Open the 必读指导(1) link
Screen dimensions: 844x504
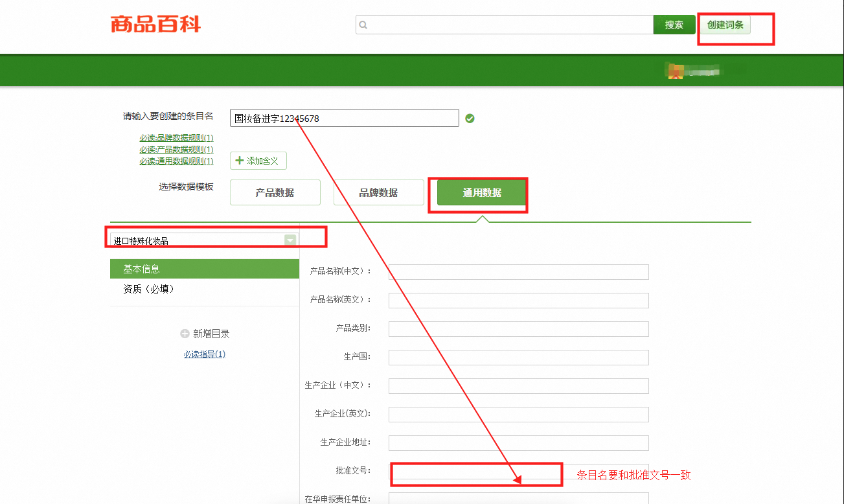tap(205, 354)
